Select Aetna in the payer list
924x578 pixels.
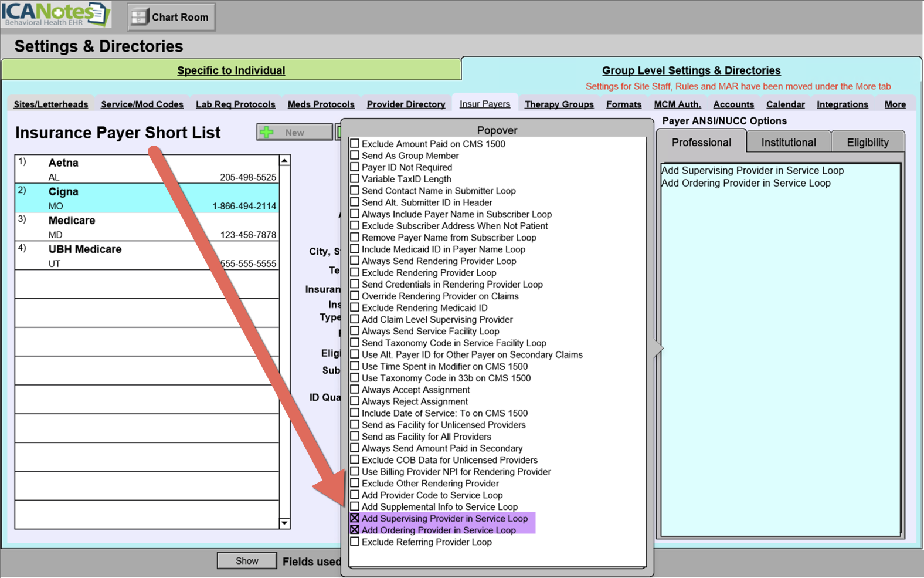pos(147,169)
